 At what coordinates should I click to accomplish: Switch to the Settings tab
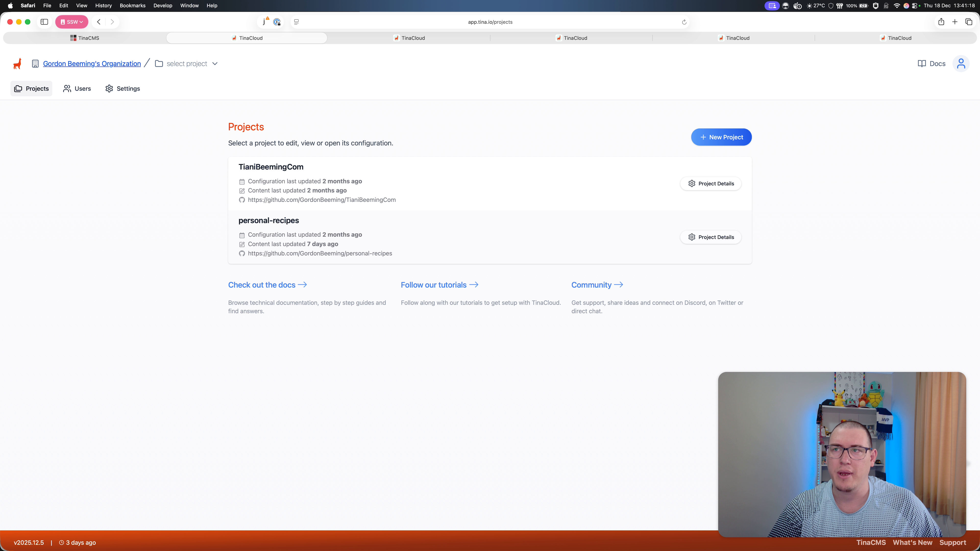click(123, 89)
